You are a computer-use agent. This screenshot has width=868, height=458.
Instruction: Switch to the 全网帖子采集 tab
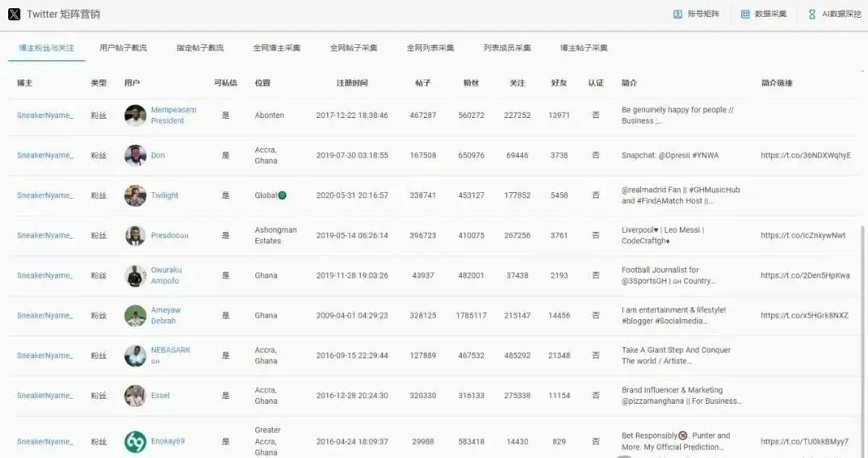tap(354, 48)
